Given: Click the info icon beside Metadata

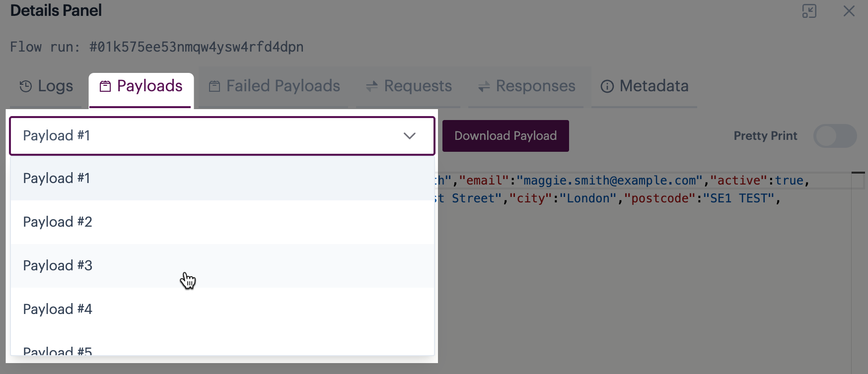Looking at the screenshot, I should click(x=607, y=86).
